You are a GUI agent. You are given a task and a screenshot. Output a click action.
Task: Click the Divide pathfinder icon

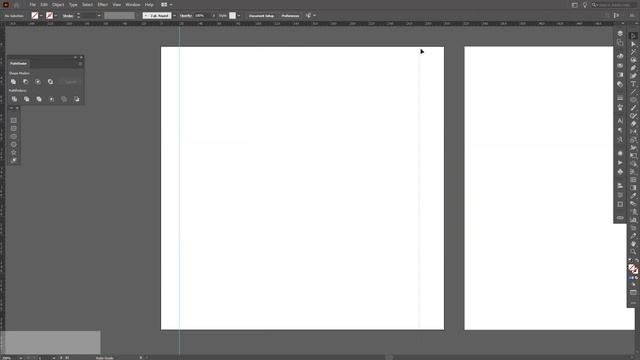14,99
